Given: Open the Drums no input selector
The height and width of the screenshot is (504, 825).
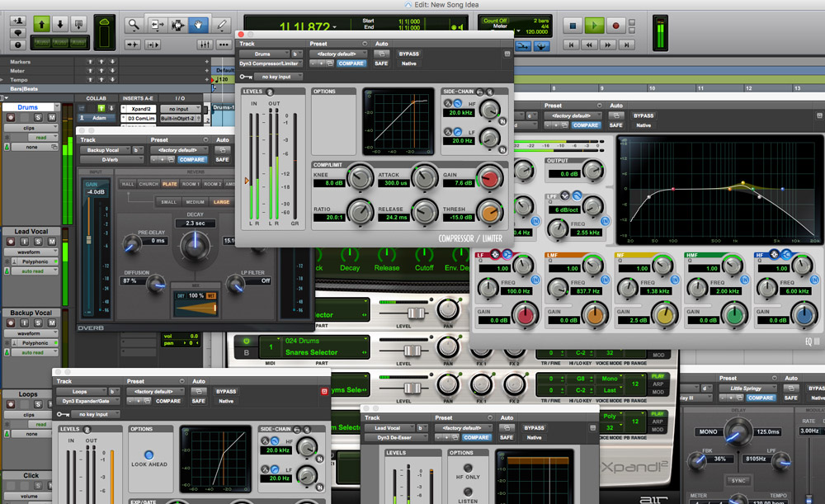Looking at the screenshot, I should click(181, 109).
